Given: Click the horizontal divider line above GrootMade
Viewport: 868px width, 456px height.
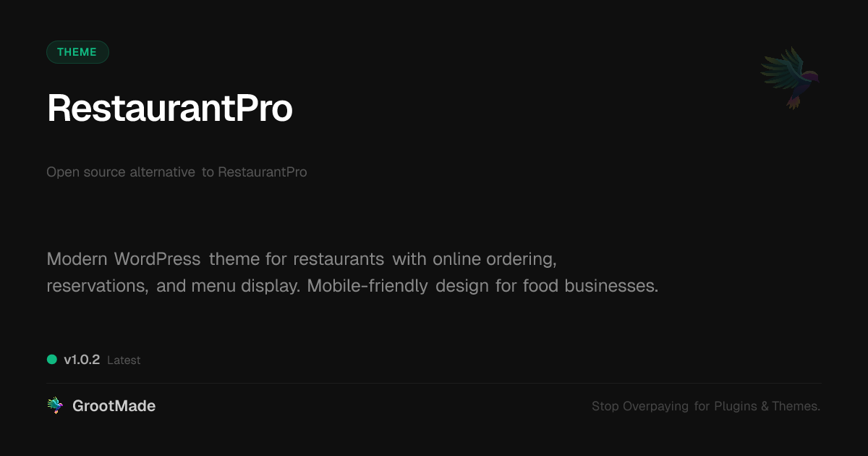Looking at the screenshot, I should (x=434, y=383).
